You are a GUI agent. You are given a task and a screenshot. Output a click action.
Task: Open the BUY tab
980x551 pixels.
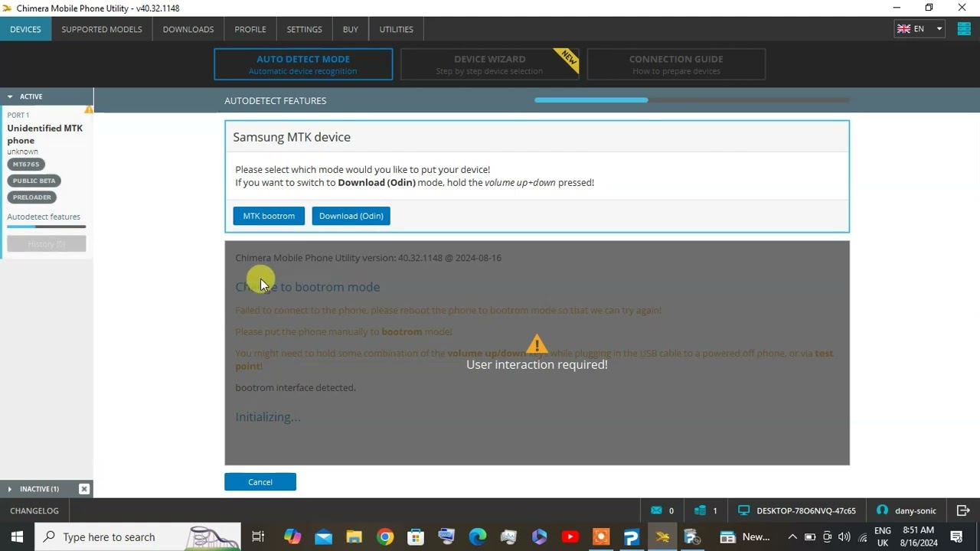(x=351, y=29)
